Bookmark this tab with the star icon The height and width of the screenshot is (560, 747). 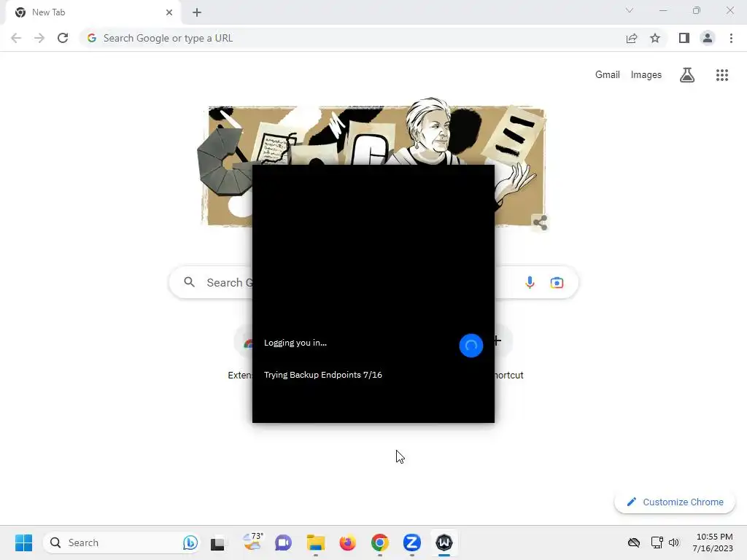coord(655,38)
